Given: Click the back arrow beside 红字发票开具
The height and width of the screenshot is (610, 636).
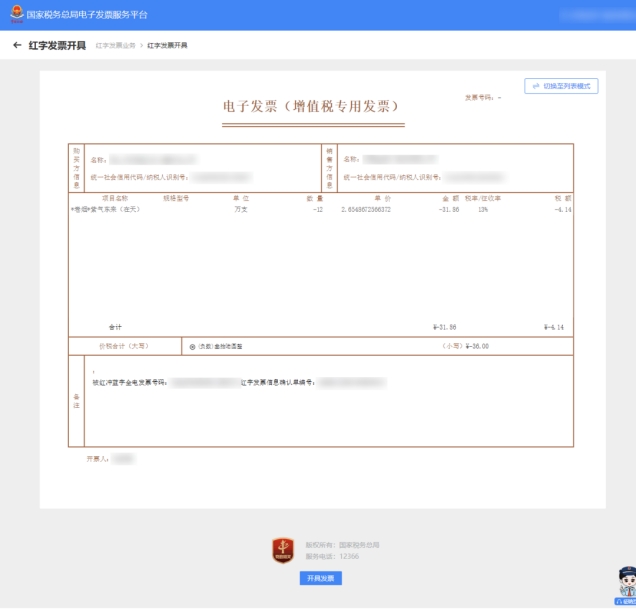Looking at the screenshot, I should click(x=17, y=46).
